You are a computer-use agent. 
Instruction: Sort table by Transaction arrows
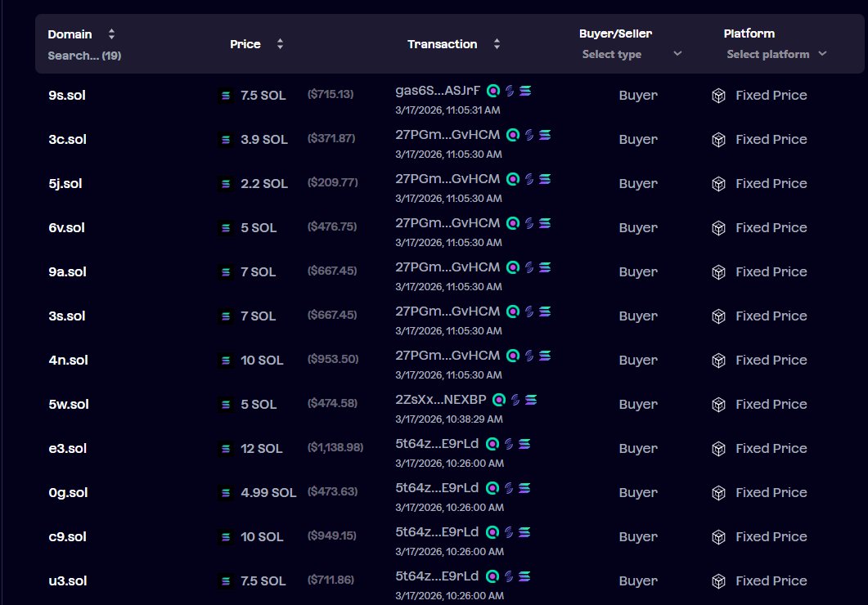click(497, 44)
